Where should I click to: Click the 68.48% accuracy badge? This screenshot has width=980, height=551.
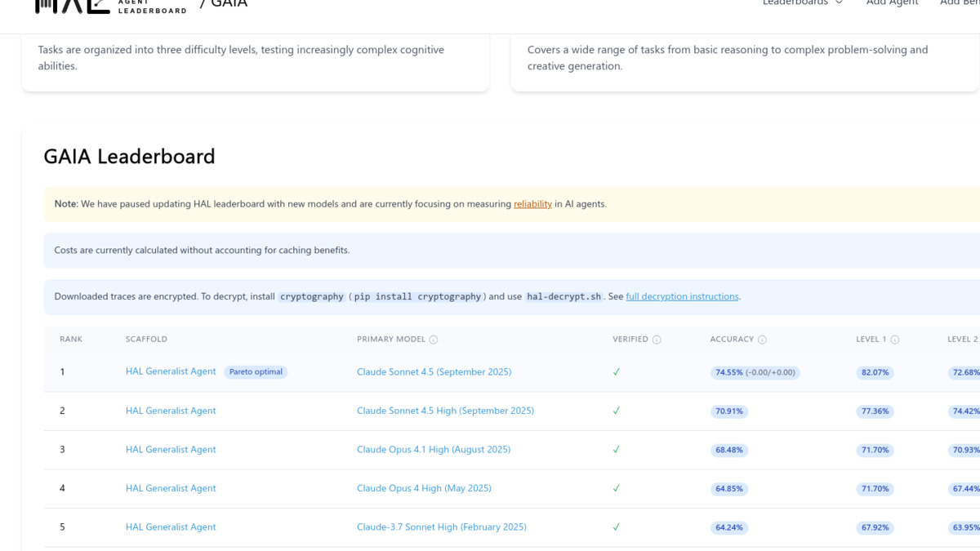[x=729, y=450]
